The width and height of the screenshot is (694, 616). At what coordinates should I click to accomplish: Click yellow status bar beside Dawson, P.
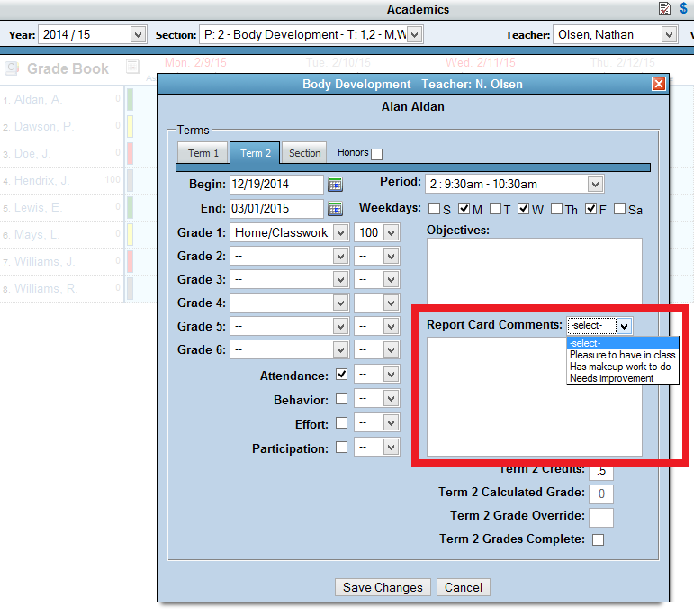coord(131,127)
